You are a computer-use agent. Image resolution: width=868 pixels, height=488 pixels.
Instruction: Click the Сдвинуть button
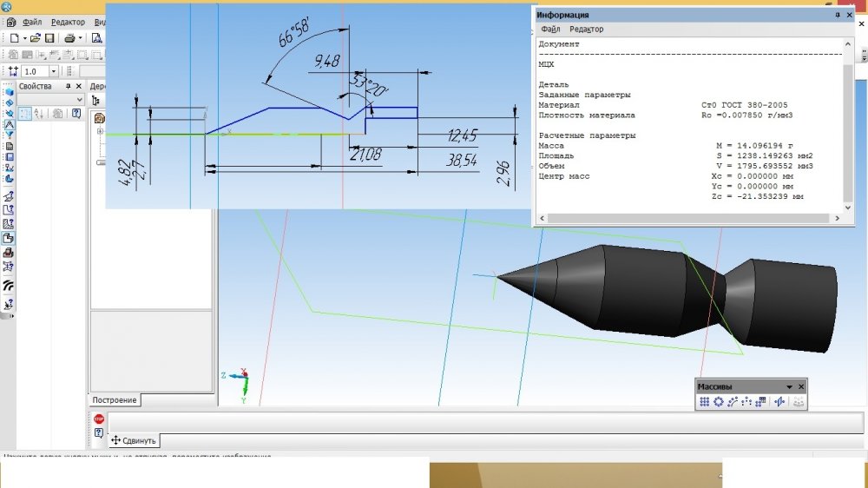pos(134,440)
